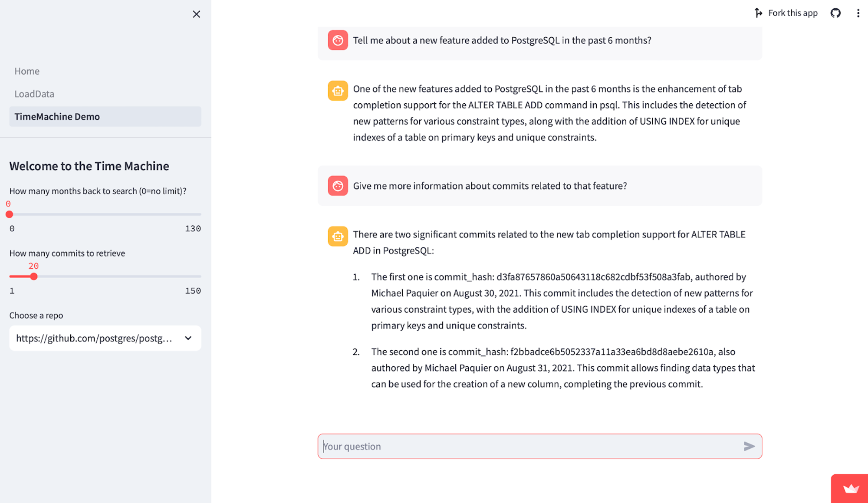Click the robot avatar beside the commits answer
This screenshot has height=503, width=868.
coord(338,236)
